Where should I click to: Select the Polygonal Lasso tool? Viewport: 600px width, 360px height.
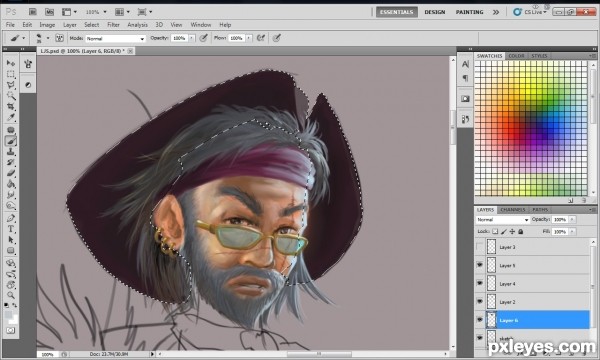click(11, 85)
